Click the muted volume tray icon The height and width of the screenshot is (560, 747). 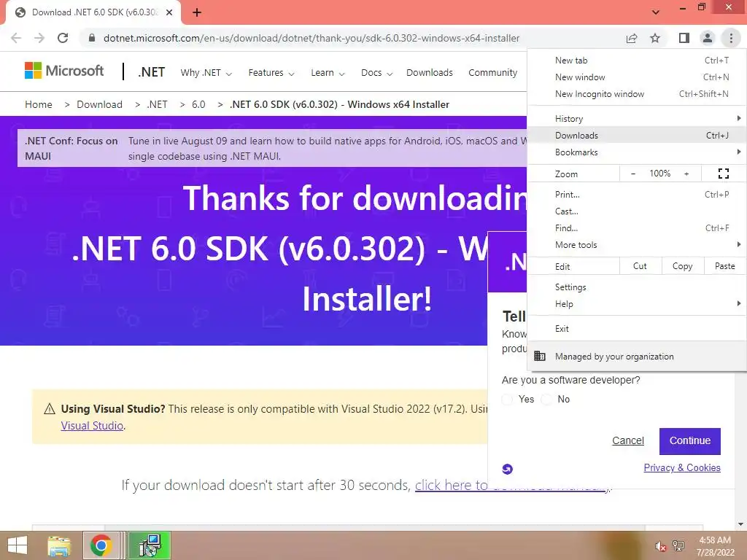pos(660,546)
